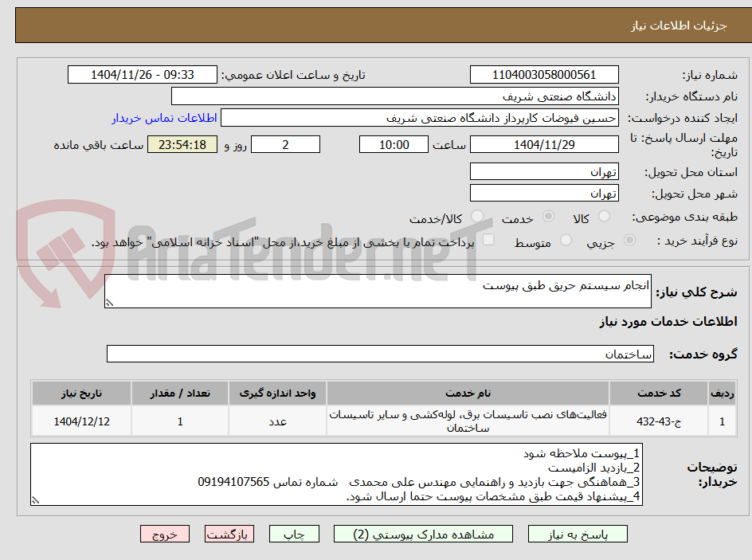Click the heading جزئیات اطلاعات نیاز
Screen dimensions: 752x560
click(x=679, y=25)
